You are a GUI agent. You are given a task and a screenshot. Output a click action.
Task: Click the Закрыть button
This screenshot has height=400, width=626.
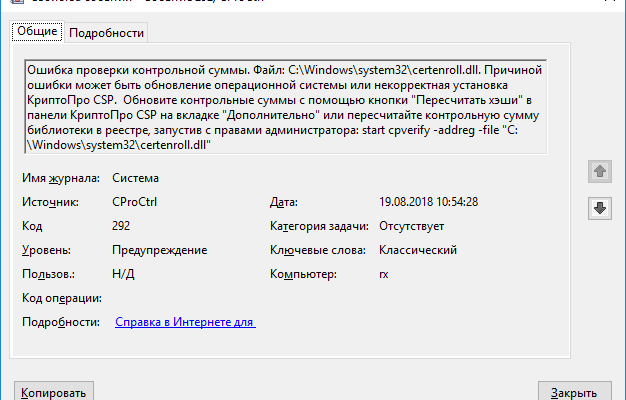[574, 392]
